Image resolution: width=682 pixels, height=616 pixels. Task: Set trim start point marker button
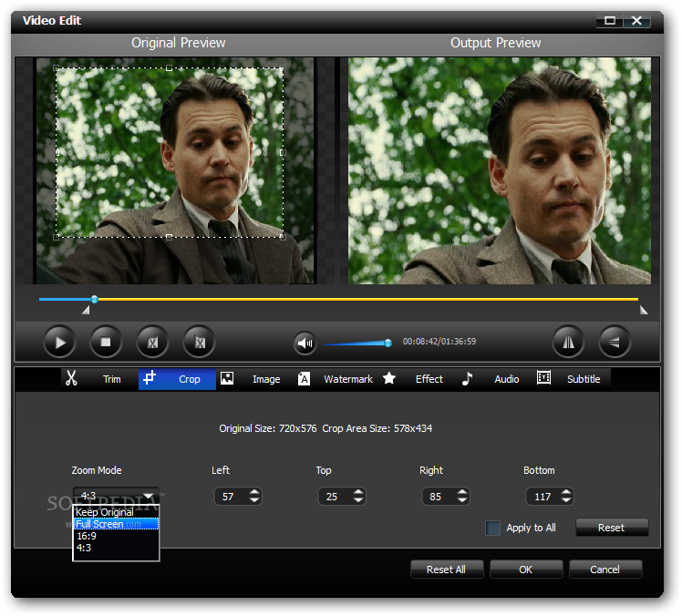pyautogui.click(x=152, y=343)
